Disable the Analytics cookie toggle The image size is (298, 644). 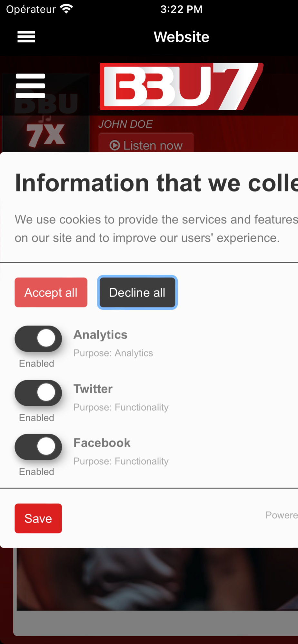[38, 339]
